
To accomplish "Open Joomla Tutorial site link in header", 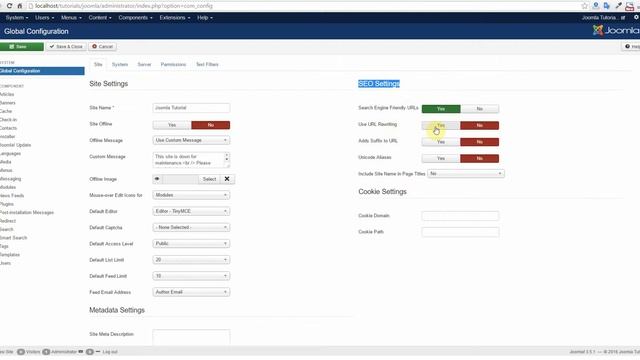I will [603, 18].
